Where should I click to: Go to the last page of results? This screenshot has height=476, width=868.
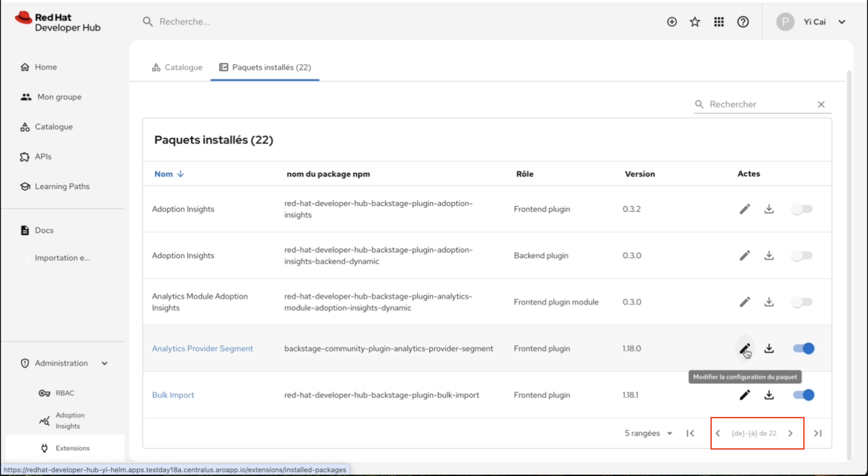[x=818, y=433]
